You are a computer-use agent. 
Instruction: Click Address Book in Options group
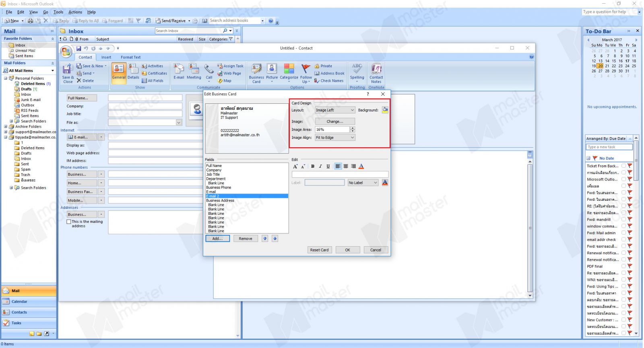click(x=329, y=73)
